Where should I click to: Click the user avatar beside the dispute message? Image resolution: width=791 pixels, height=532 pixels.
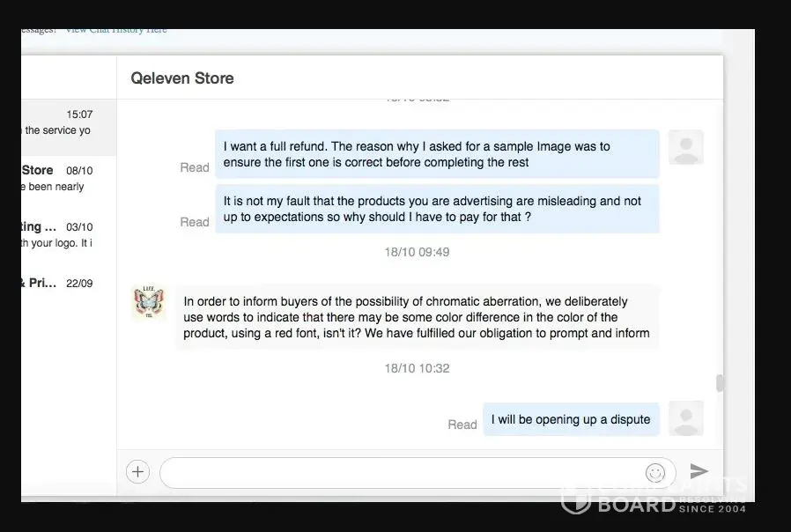(685, 418)
